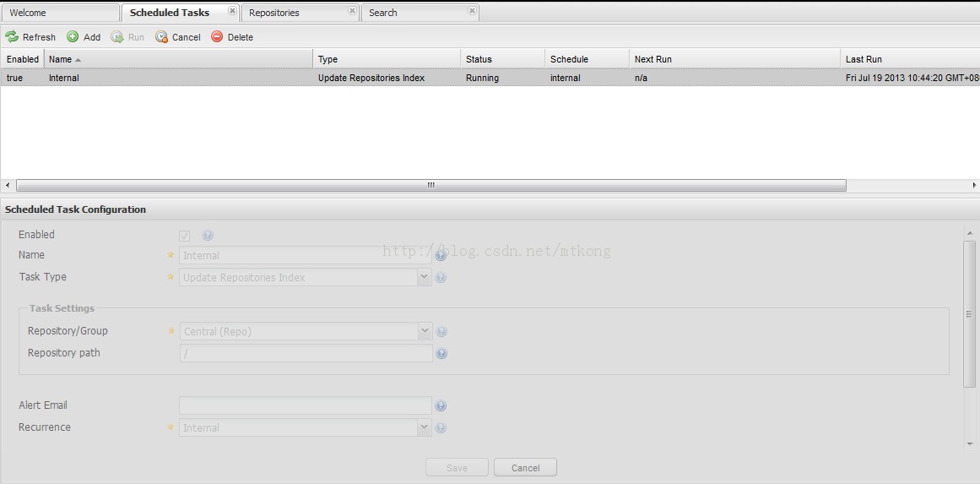This screenshot has width=980, height=484.
Task: Toggle the Enabled checkbox
Action: pos(185,236)
